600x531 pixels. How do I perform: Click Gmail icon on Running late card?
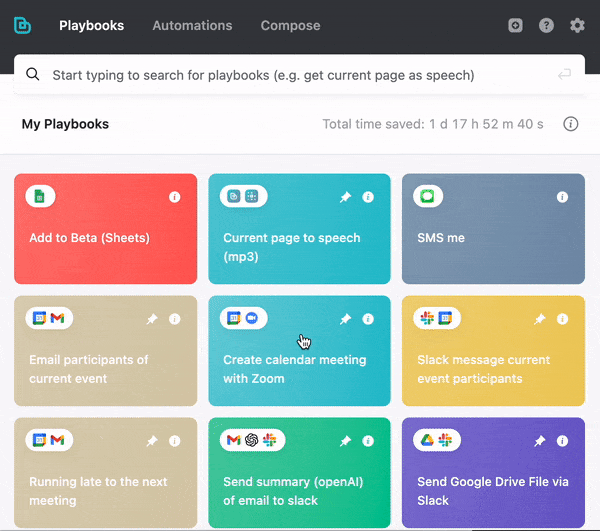tap(57, 440)
